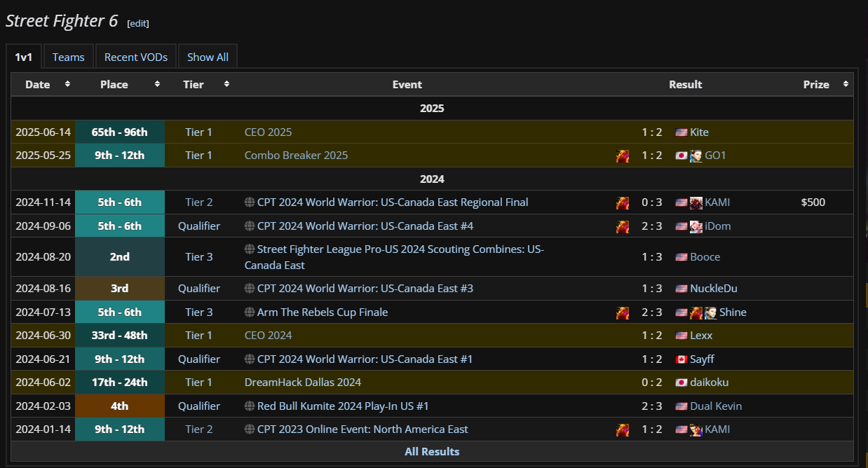Sort the table by the Date column arrows
Image resolution: width=868 pixels, height=468 pixels.
(67, 84)
